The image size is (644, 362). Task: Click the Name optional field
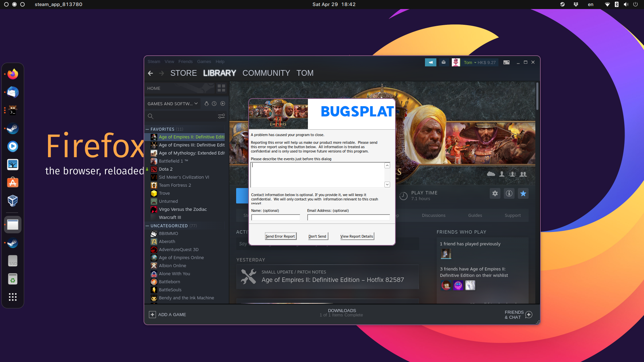276,218
